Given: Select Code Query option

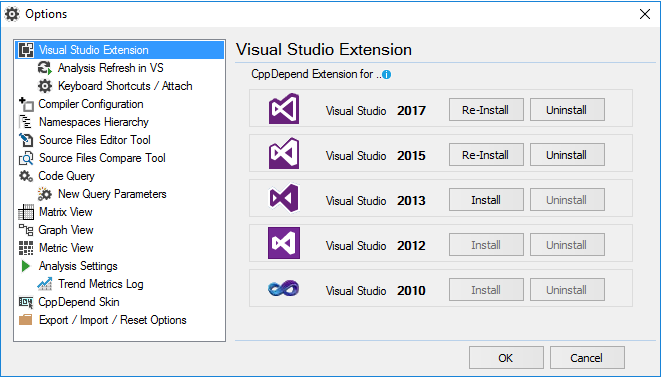Looking at the screenshot, I should (x=66, y=176).
